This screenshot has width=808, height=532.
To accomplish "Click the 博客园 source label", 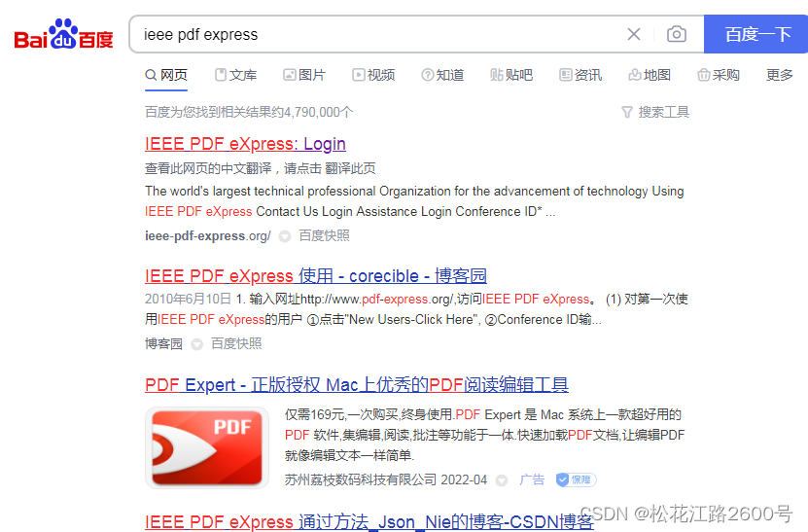I will (164, 344).
